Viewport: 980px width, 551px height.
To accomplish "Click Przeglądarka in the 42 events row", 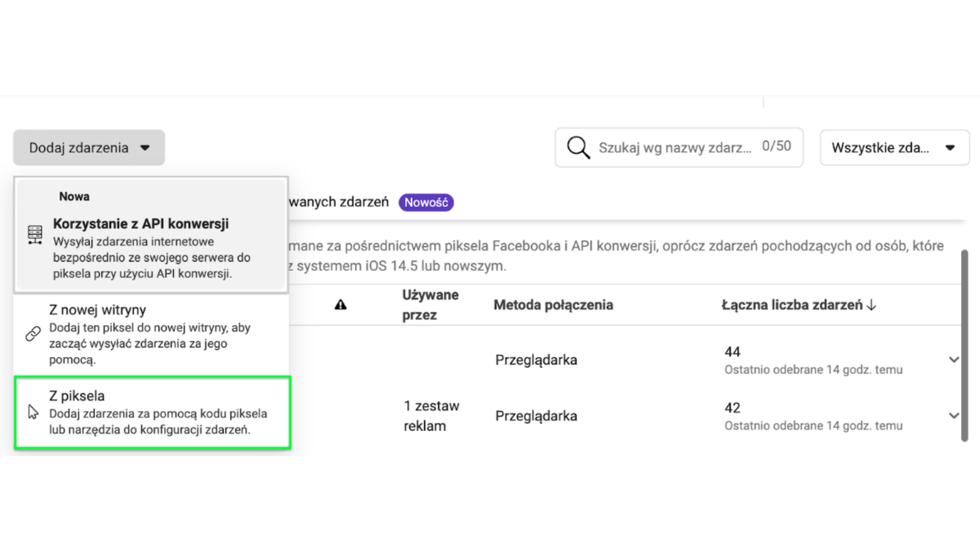I will click(x=536, y=416).
